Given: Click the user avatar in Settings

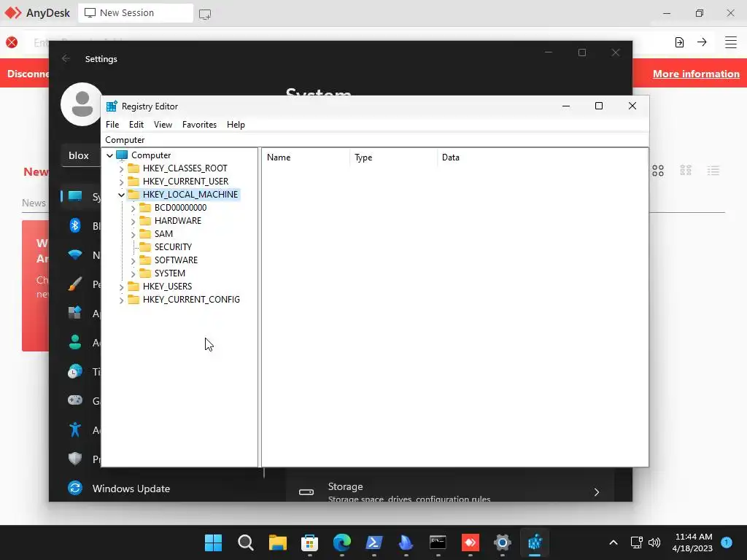Looking at the screenshot, I should (82, 104).
